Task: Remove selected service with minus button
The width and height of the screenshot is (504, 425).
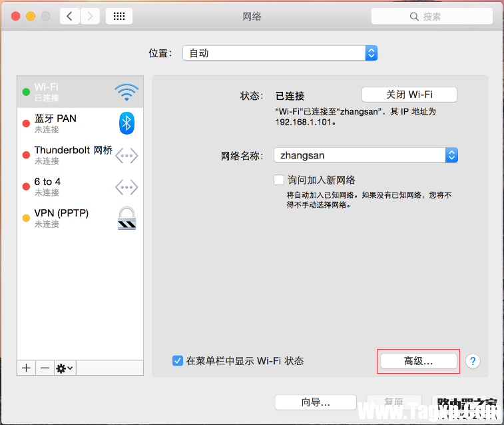Action: (45, 368)
